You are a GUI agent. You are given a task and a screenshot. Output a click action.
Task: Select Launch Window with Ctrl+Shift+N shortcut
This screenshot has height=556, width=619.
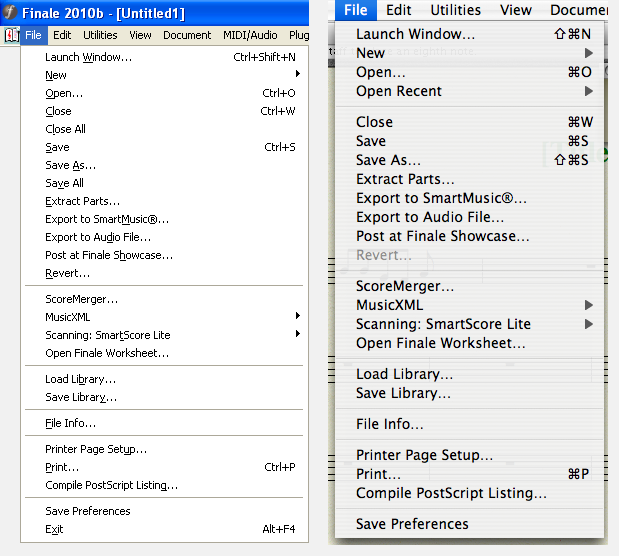(x=88, y=57)
